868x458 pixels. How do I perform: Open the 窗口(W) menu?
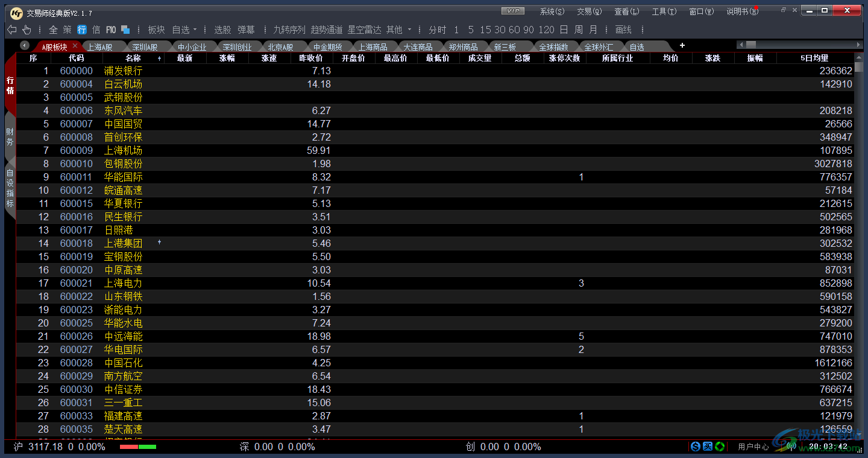point(702,11)
